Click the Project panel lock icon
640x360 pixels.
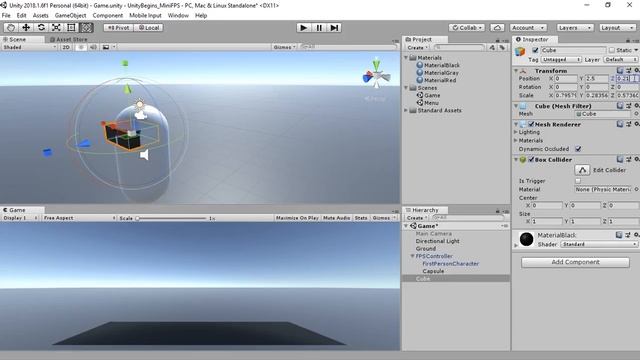(498, 40)
